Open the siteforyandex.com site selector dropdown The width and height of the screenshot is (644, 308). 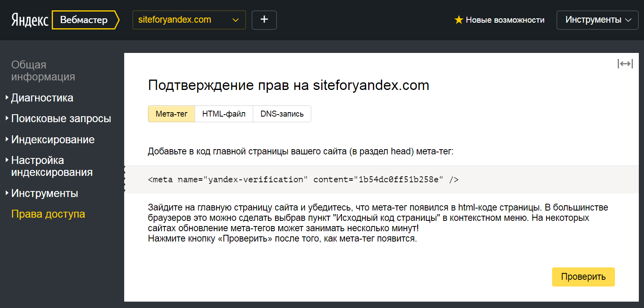[x=189, y=20]
